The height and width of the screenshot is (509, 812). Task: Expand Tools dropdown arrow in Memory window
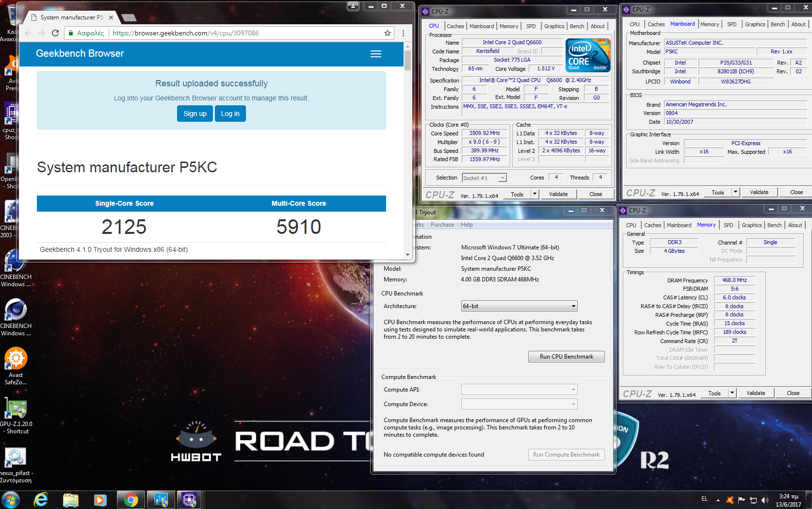(732, 393)
